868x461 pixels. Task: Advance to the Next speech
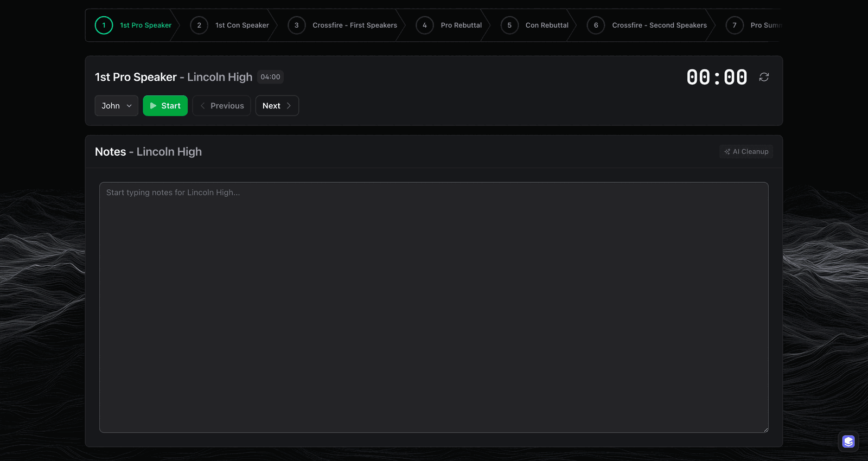(x=277, y=106)
